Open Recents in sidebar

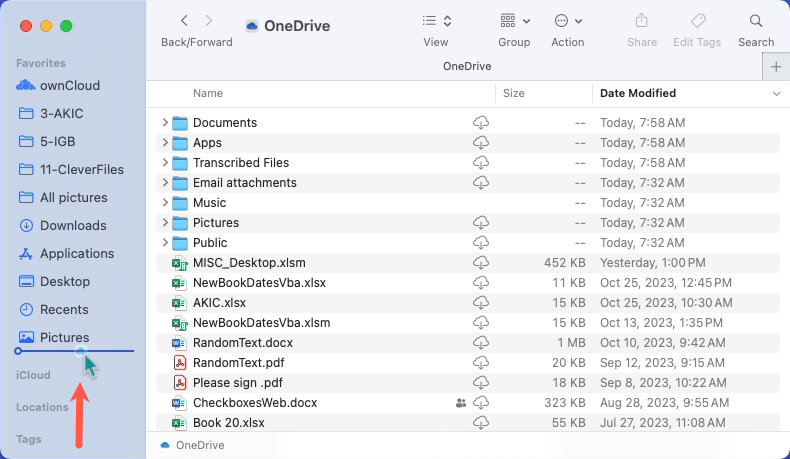tap(64, 309)
